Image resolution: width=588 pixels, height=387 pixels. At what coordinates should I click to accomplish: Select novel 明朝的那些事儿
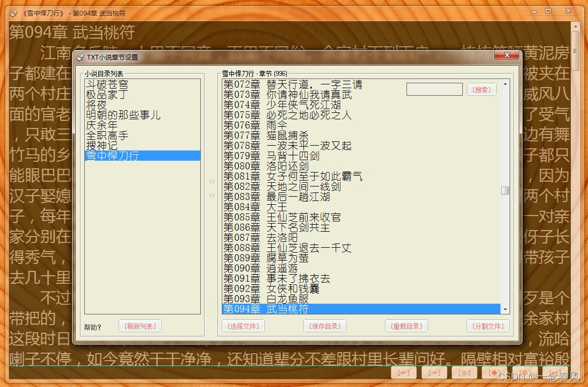tap(142, 115)
